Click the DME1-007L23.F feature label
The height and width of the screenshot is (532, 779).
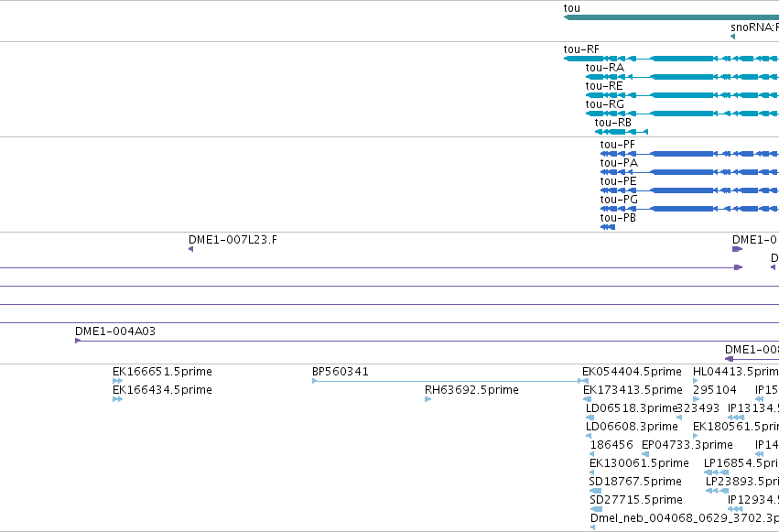pos(233,240)
